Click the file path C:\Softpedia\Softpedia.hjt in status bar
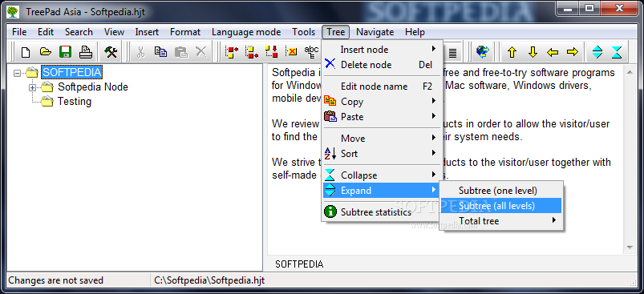Viewport: 644px width, 294px height. point(209,280)
